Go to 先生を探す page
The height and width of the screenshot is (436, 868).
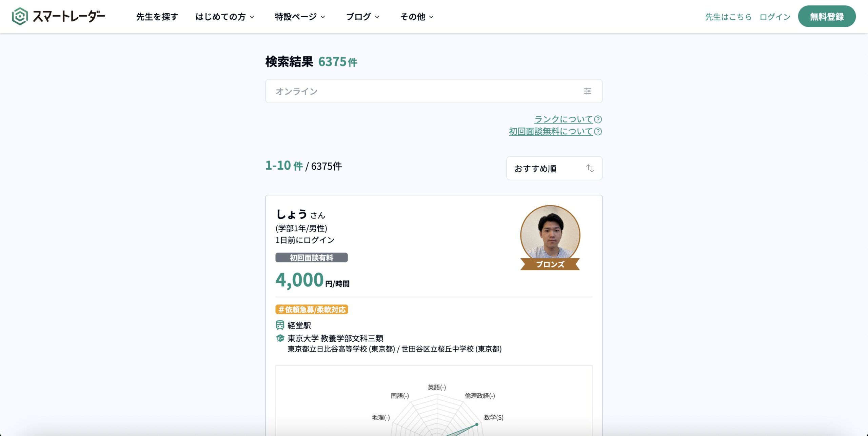point(157,17)
